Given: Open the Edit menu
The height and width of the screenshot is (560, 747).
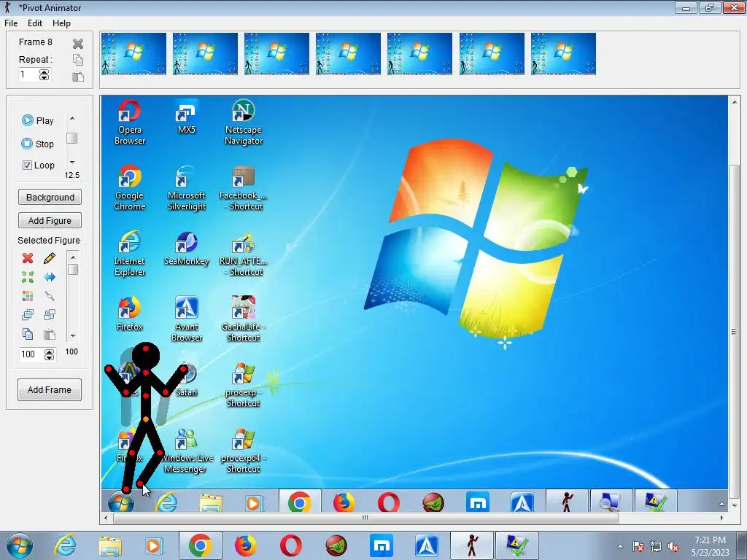Looking at the screenshot, I should (35, 23).
